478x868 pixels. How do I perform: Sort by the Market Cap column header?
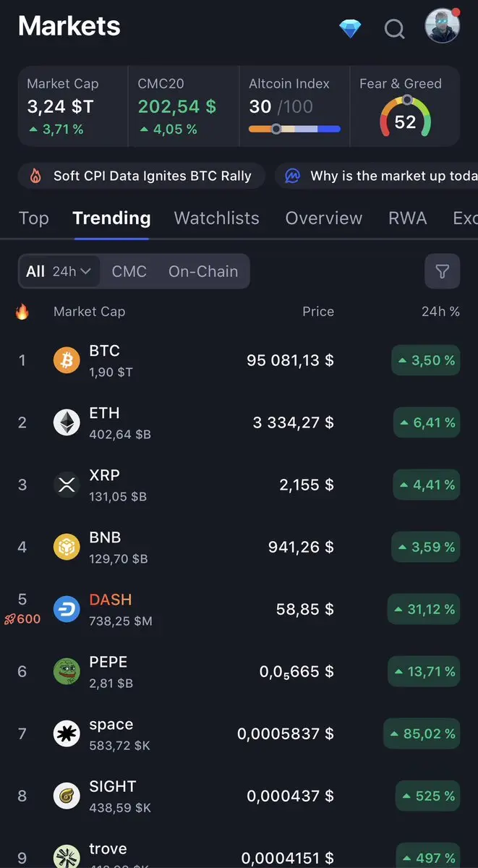click(89, 312)
